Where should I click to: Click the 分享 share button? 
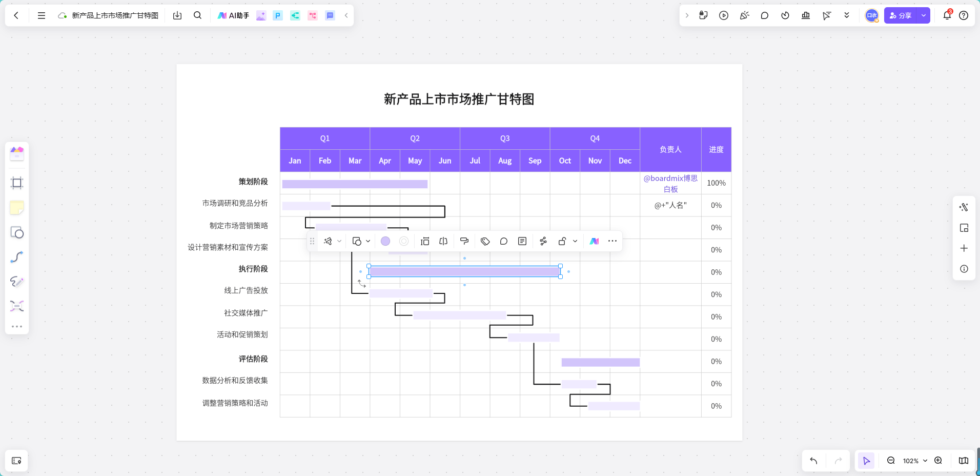click(901, 15)
